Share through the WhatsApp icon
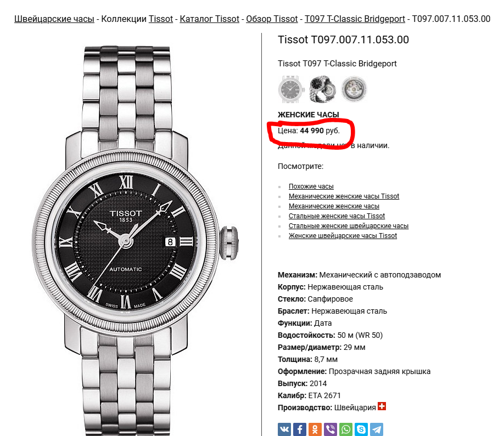The image size is (504, 436). (x=346, y=429)
